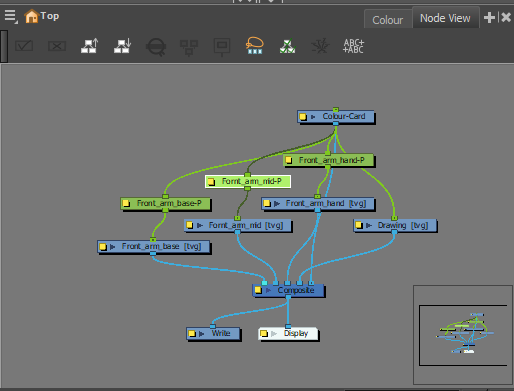Expand Colour-Card node arrow
Image resolution: width=514 pixels, height=391 pixels.
[313, 117]
